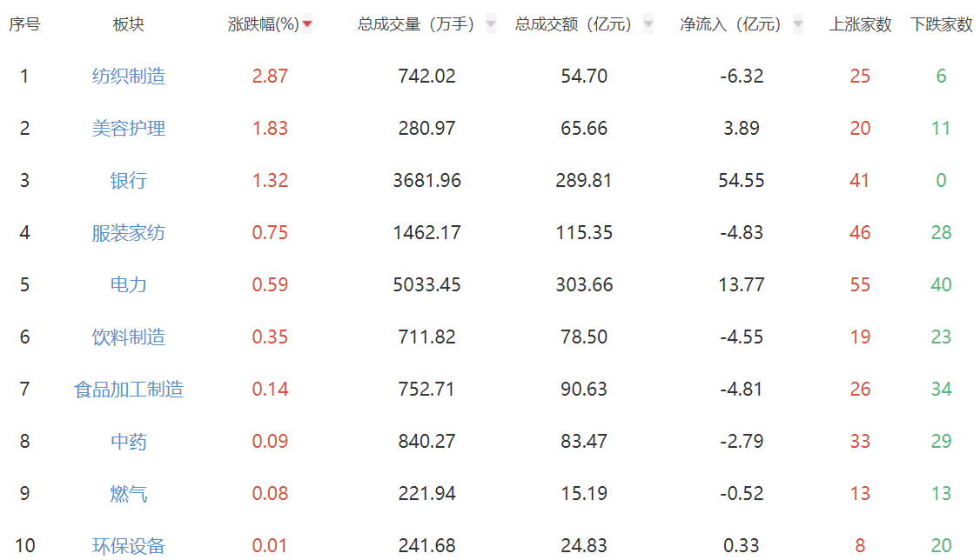This screenshot has width=980, height=560.
Task: Open the 纺织制造 sector link
Action: pyautogui.click(x=129, y=77)
